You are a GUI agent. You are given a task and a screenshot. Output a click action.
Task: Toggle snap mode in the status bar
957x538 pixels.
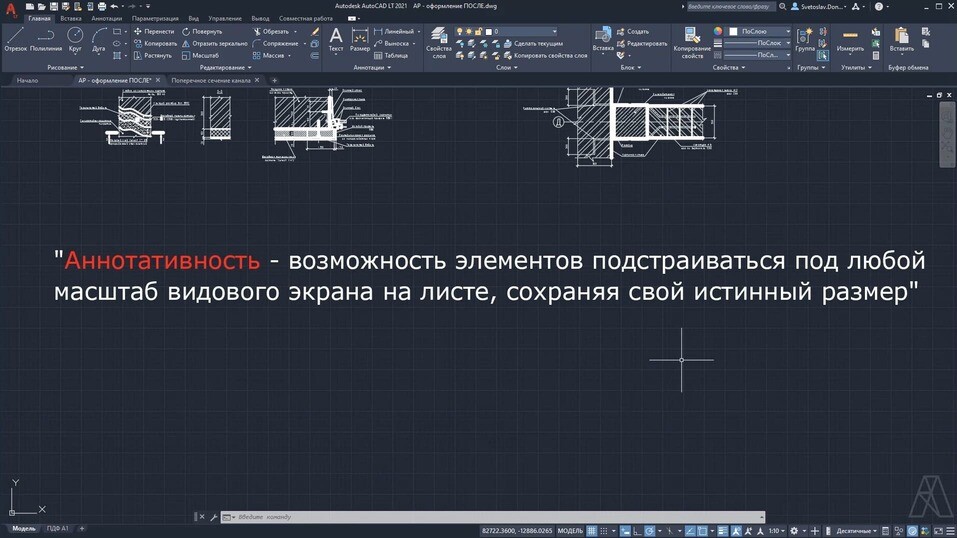coord(604,531)
